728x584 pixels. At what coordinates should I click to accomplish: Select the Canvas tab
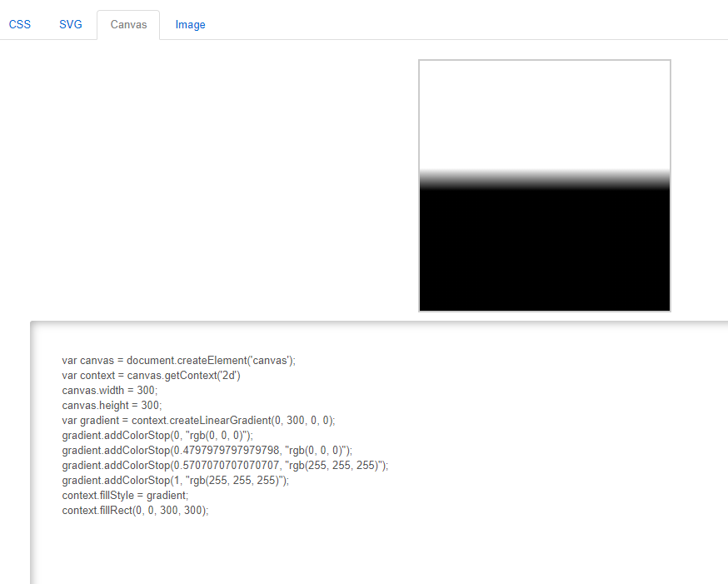pyautogui.click(x=128, y=25)
